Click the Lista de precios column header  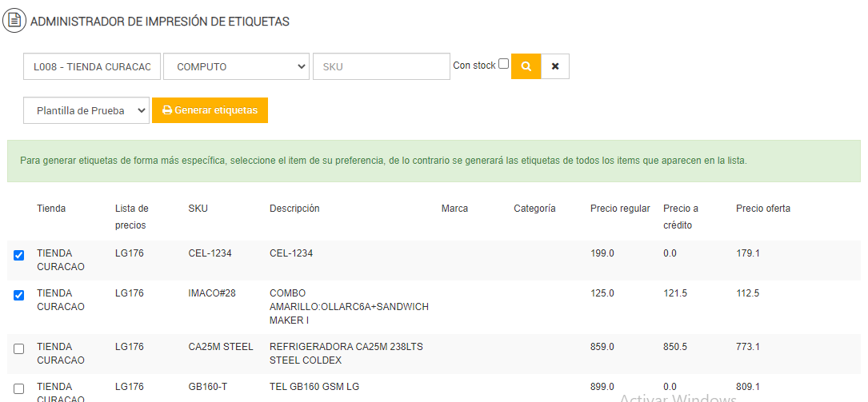click(132, 217)
